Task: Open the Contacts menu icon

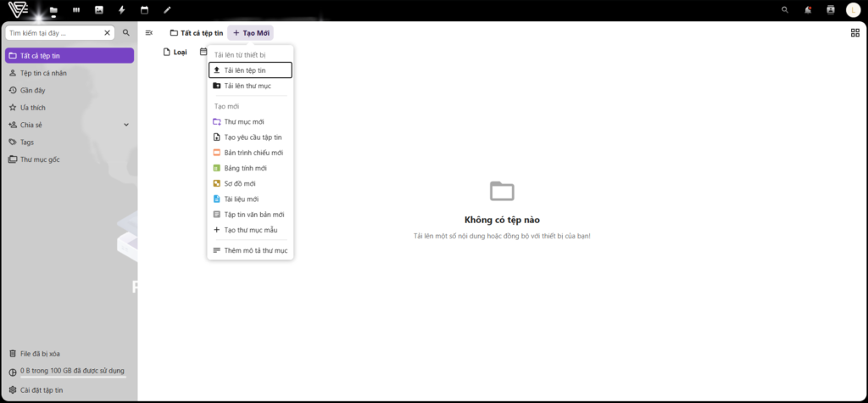Action: (x=830, y=10)
